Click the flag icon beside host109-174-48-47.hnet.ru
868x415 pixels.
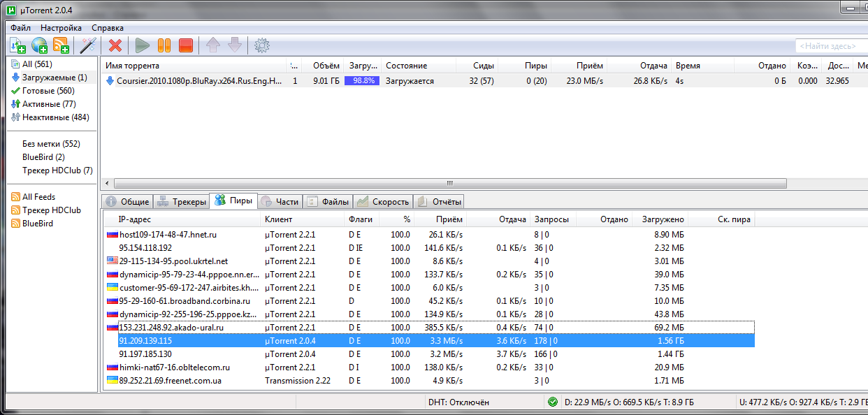pos(112,235)
